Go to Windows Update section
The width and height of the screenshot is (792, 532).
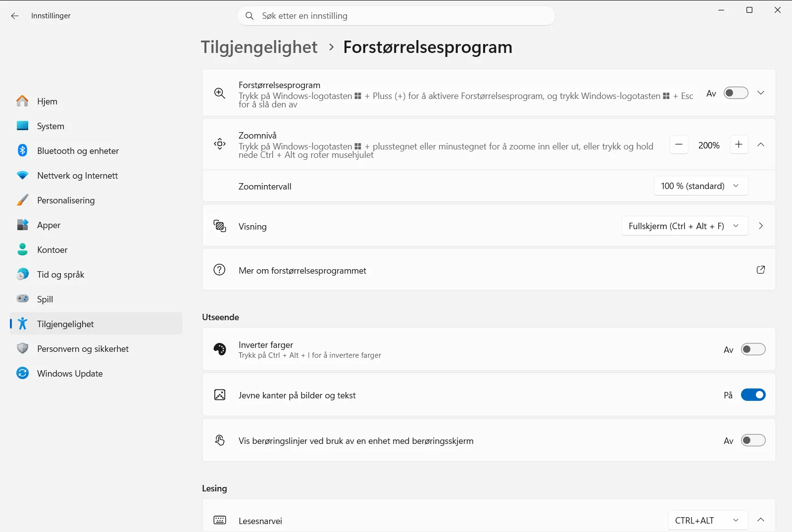pos(96,373)
